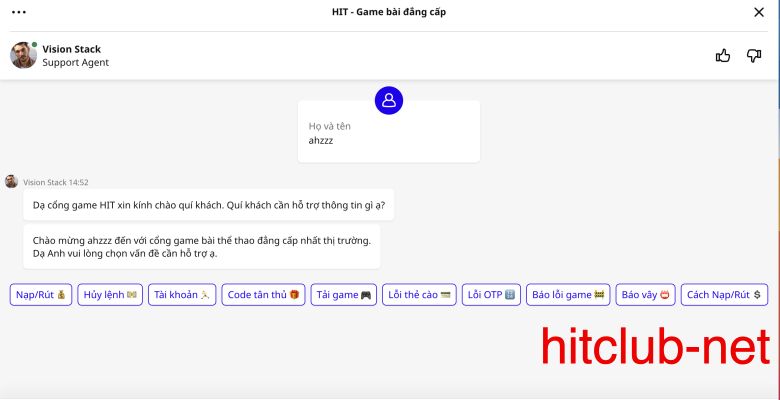Open Cách Nạp/Rút instructions option
The width and height of the screenshot is (780, 400).
[x=724, y=295]
